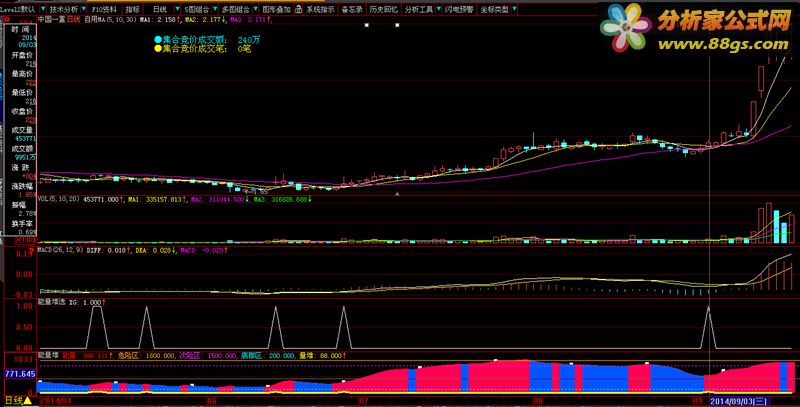Click the 自用MA(5,10,30) indicator label

click(x=110, y=19)
